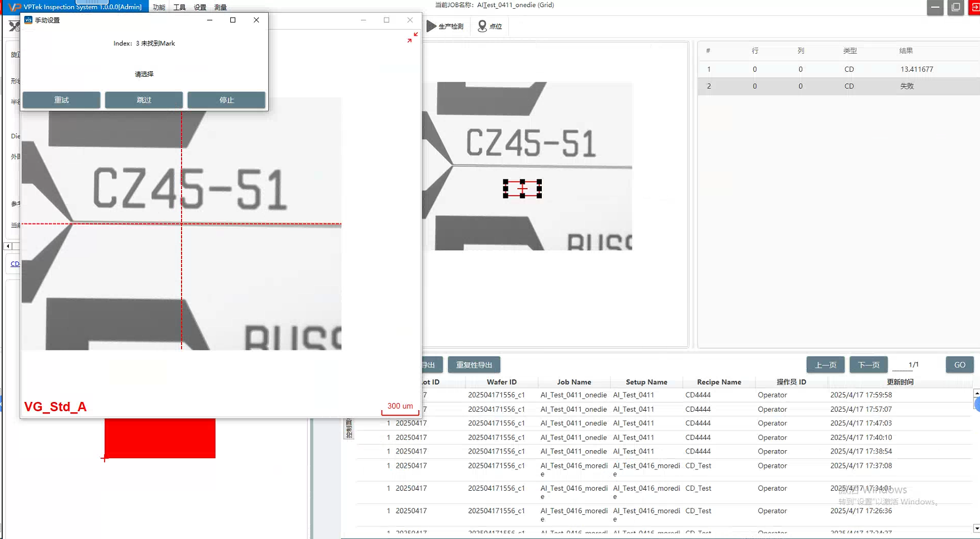
Task: Start 生产检测 production inspection
Action: click(445, 26)
